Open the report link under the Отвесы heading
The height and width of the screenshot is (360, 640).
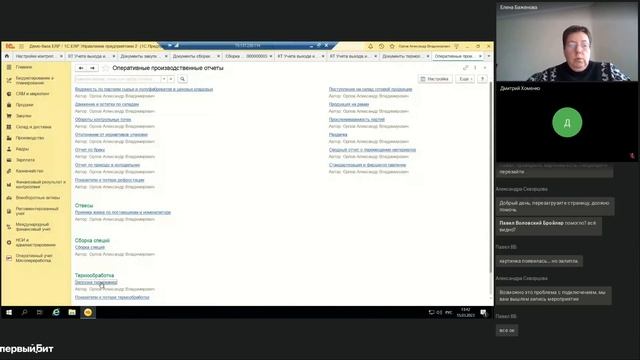click(123, 212)
